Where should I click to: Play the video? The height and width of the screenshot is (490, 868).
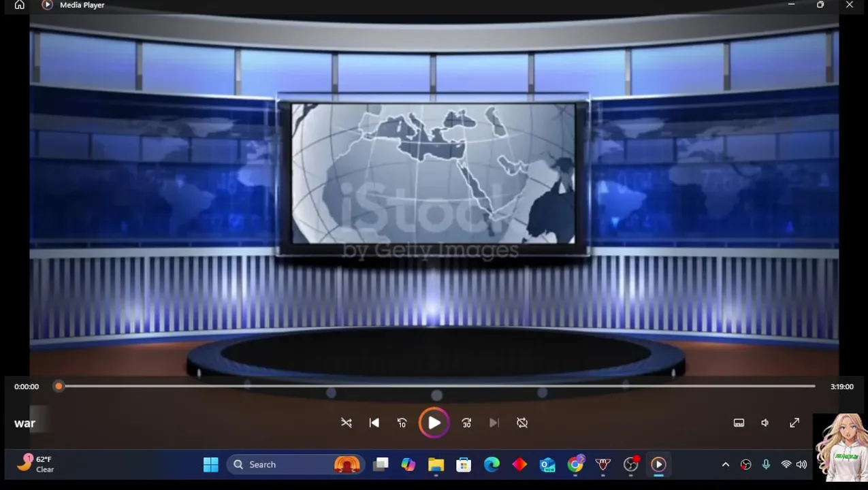point(434,423)
